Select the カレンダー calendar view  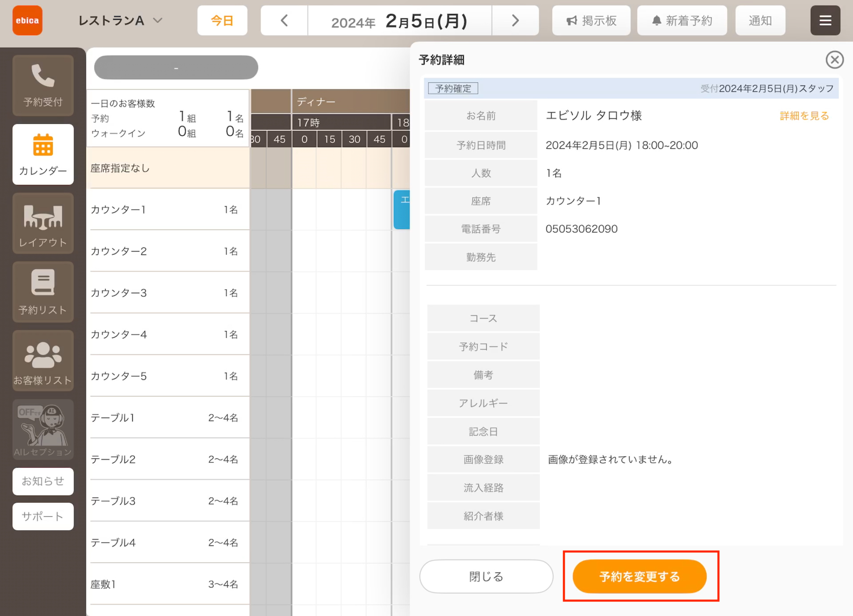tap(43, 154)
